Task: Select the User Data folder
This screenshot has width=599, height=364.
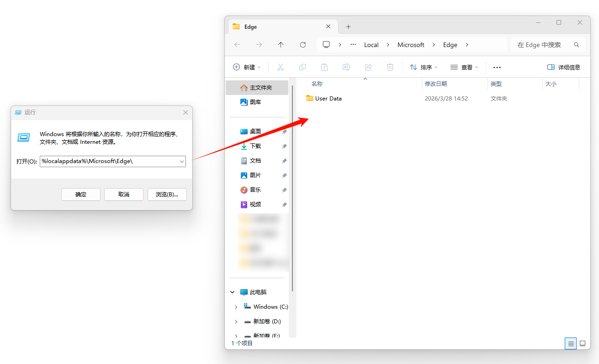Action: point(328,99)
